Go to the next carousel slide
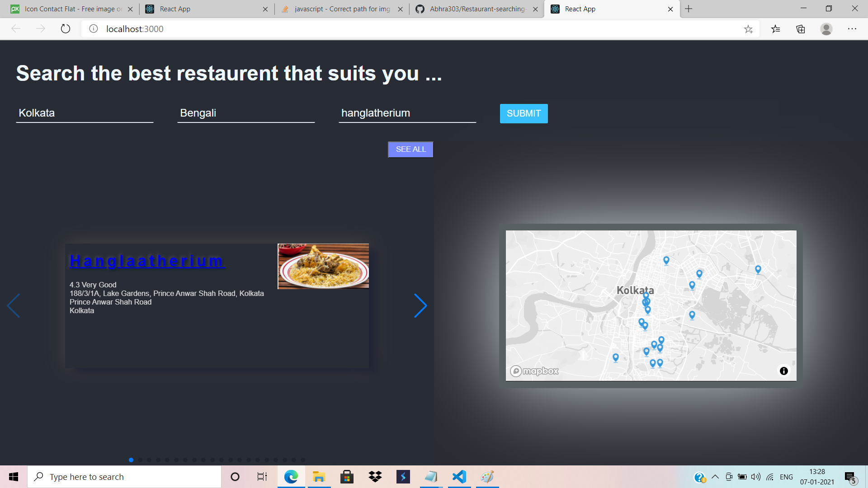868x488 pixels. pos(420,306)
